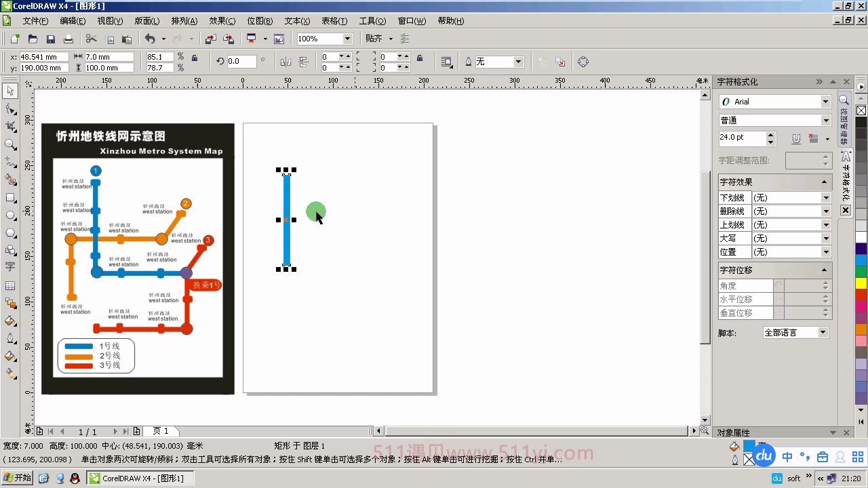Select the Pick tool

tap(10, 90)
